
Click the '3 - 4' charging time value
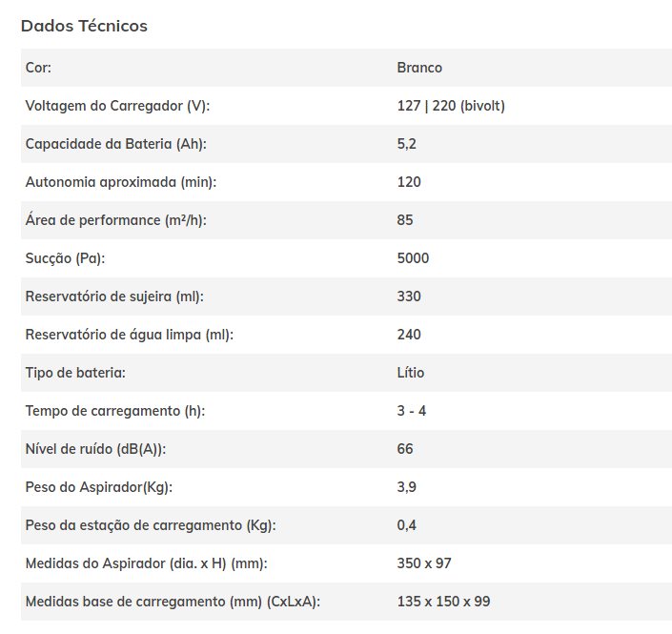[413, 411]
